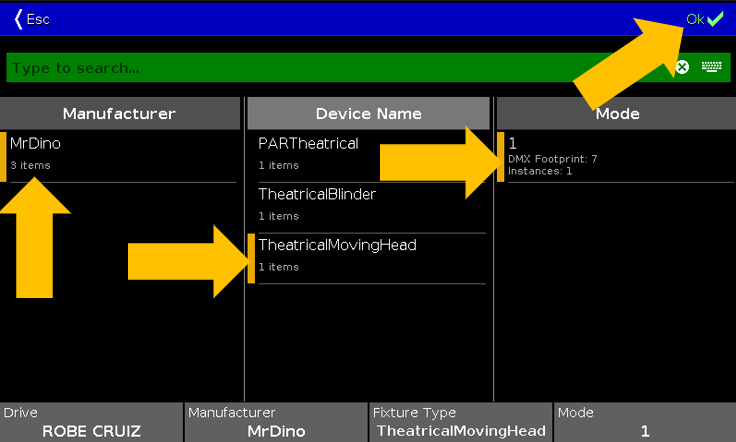Click the Manufacturer column header
Viewport: 736px width, 442px height.
click(x=119, y=114)
